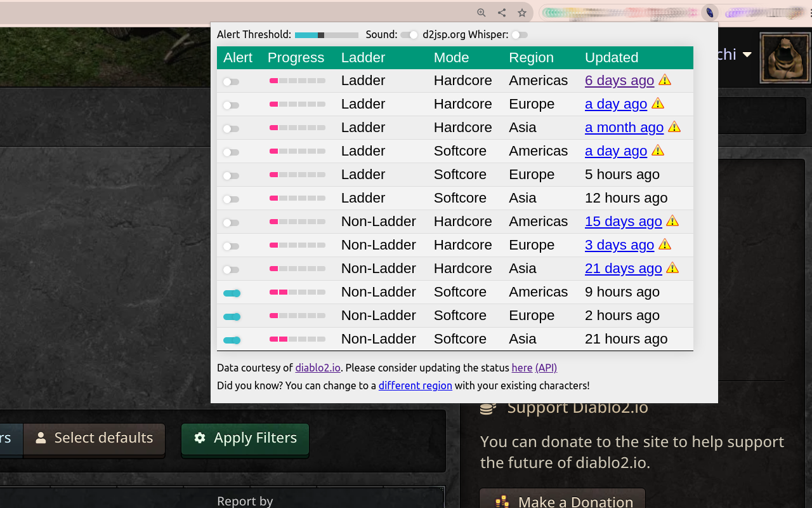Expand the account dropdown next to "chi"
This screenshot has width=812, height=508.
pyautogui.click(x=748, y=54)
